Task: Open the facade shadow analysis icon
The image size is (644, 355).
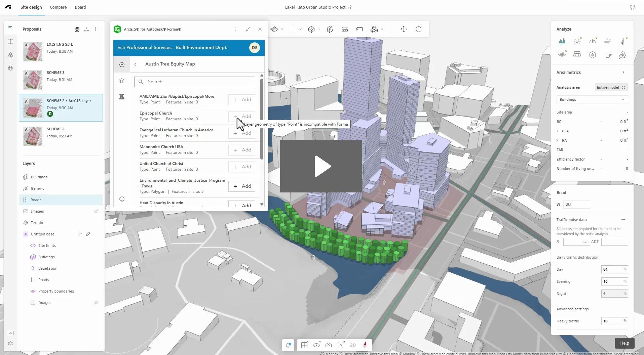Action: (x=608, y=54)
